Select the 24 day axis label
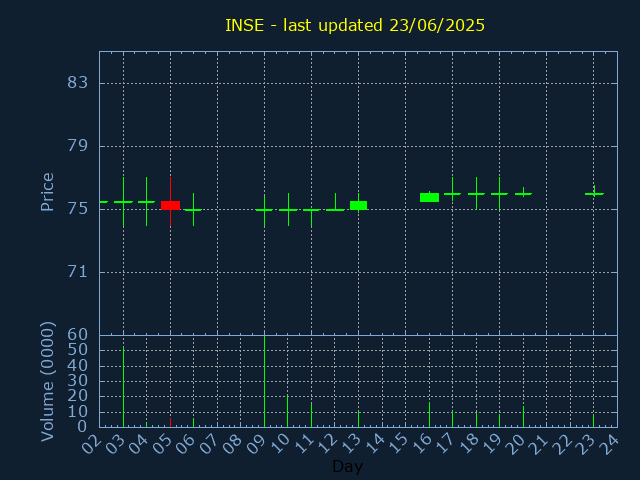 (609, 444)
